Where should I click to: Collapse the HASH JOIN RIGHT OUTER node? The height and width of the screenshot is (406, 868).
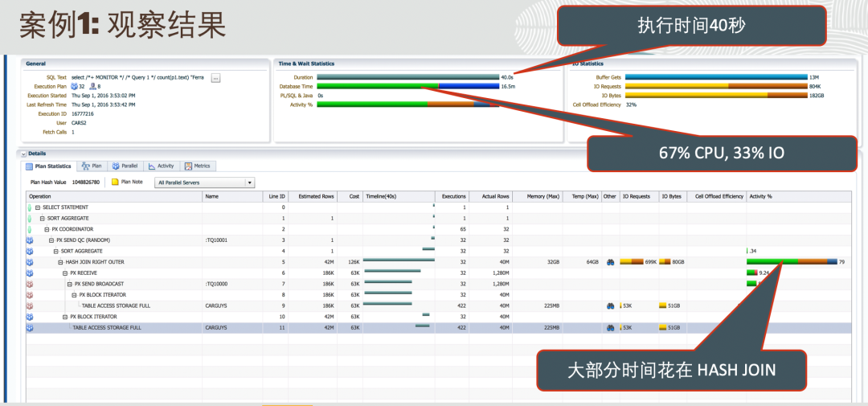[59, 262]
